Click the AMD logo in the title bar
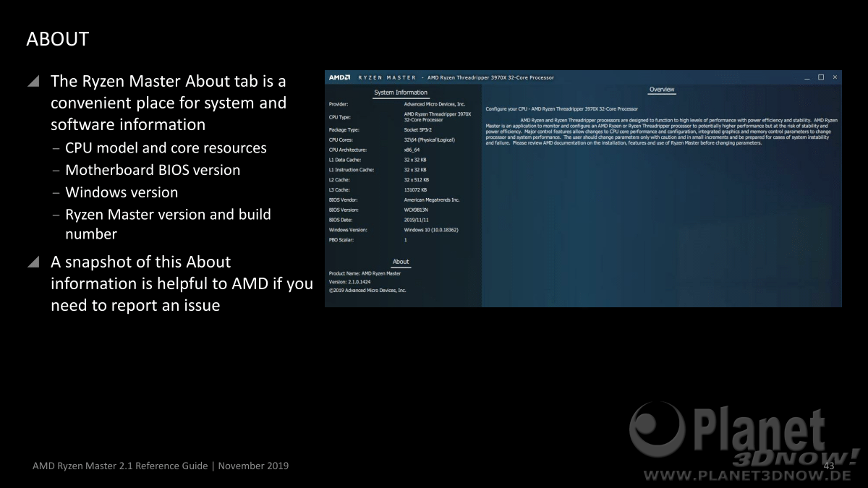 pos(339,77)
